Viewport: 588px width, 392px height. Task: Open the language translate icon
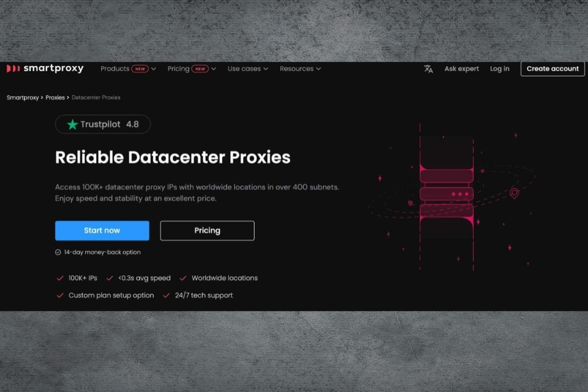(428, 69)
